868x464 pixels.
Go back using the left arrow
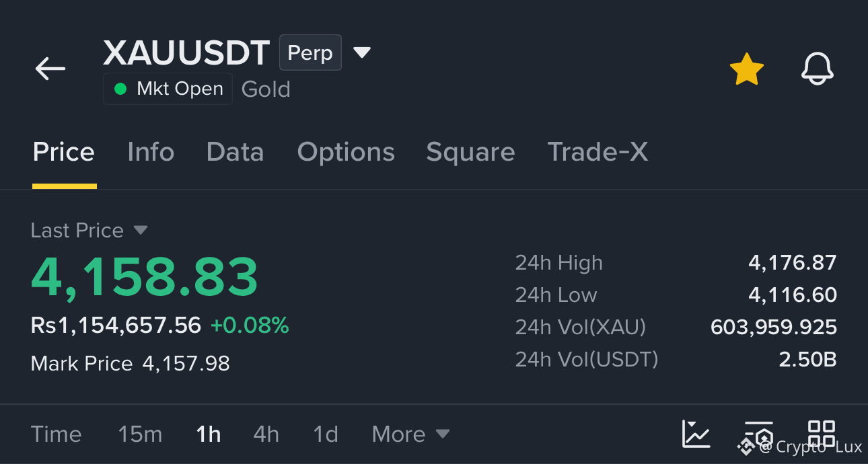[50, 69]
